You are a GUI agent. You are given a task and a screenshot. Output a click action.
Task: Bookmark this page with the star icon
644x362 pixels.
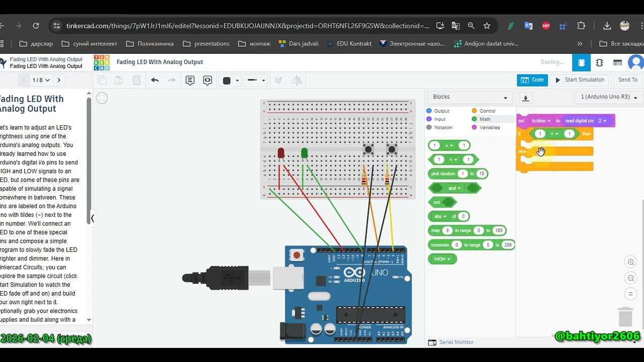(487, 26)
